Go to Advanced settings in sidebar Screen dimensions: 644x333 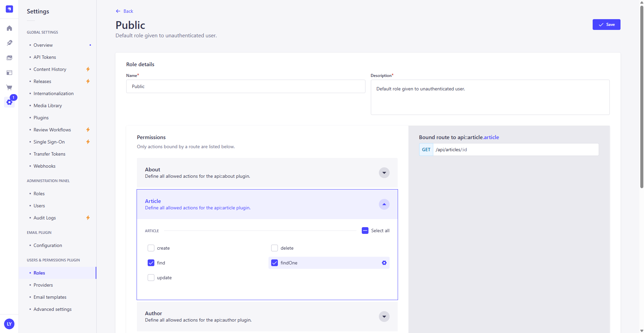click(52, 309)
